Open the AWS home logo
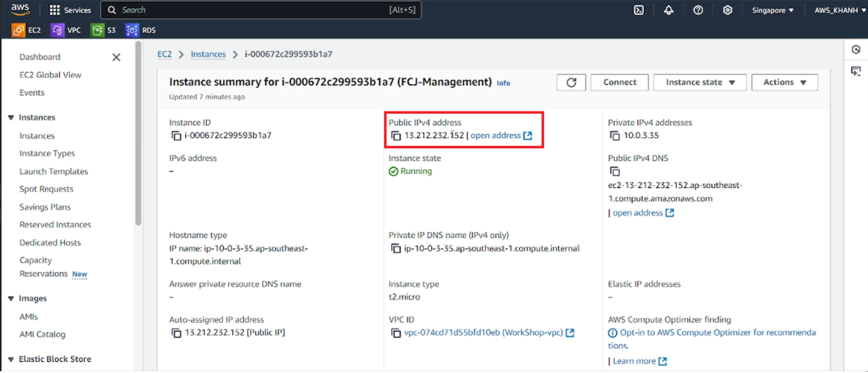Viewport: 868px width, 373px height. coord(21,10)
